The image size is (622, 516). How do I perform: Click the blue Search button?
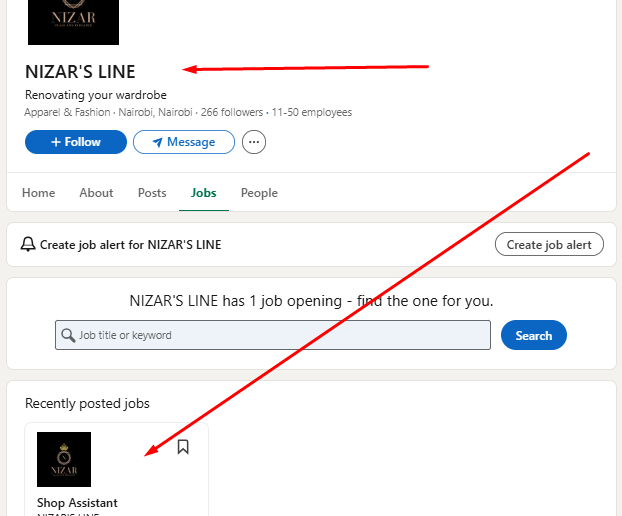(534, 335)
